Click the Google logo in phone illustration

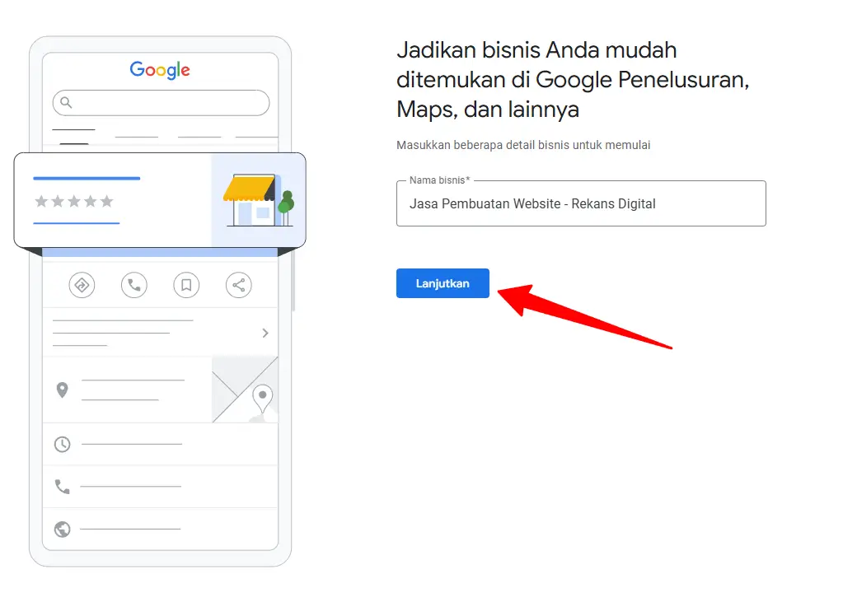[160, 70]
